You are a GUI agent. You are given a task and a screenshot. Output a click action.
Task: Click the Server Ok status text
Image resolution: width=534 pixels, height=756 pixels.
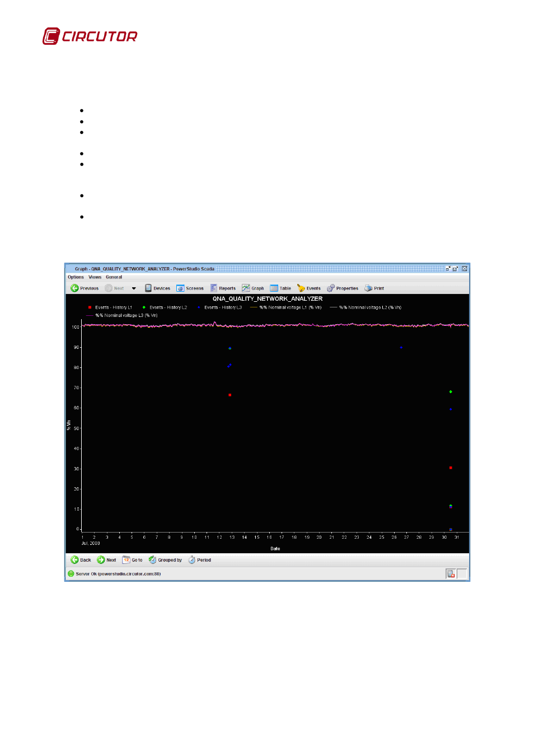coord(118,574)
